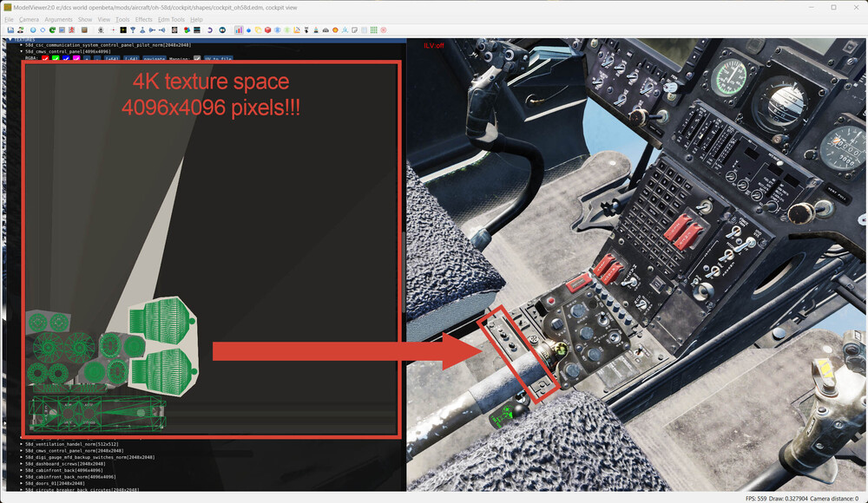The height and width of the screenshot is (503, 868).
Task: Open the Camera menu
Action: coord(28,19)
